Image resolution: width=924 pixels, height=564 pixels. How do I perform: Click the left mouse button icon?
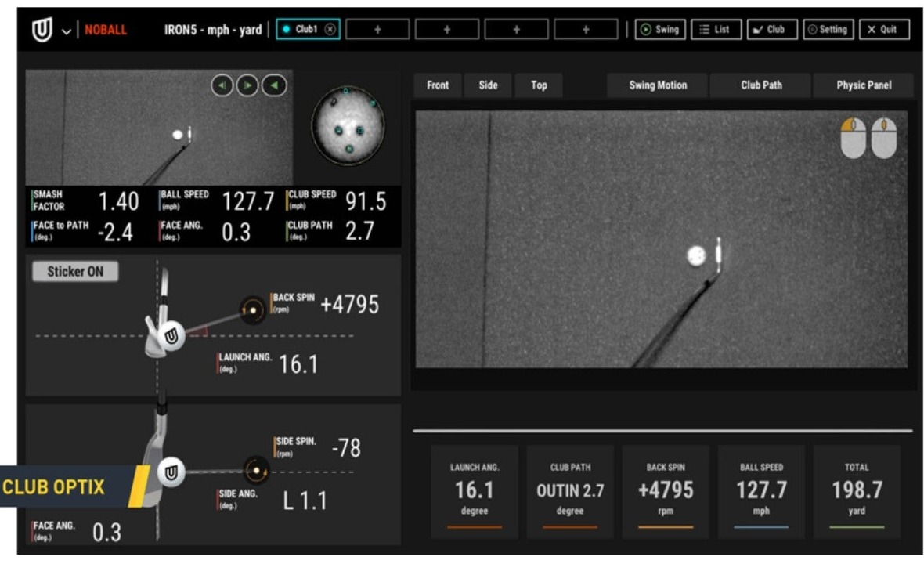click(x=854, y=138)
